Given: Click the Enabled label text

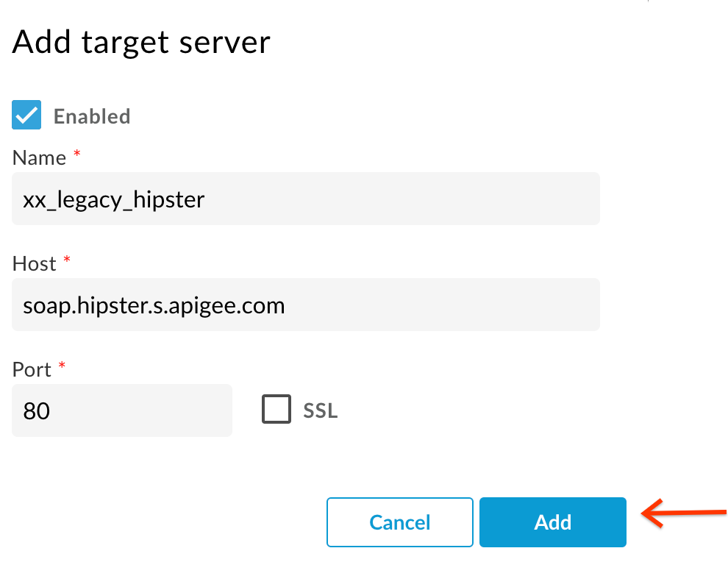Looking at the screenshot, I should [x=92, y=116].
